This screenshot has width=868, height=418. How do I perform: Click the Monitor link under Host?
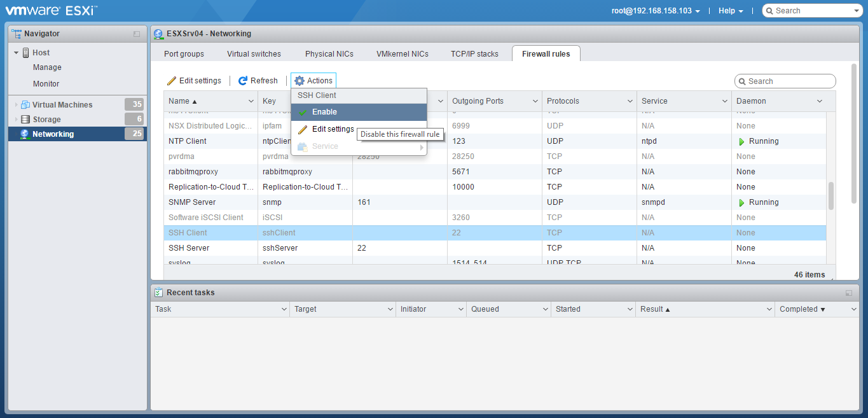(x=46, y=84)
